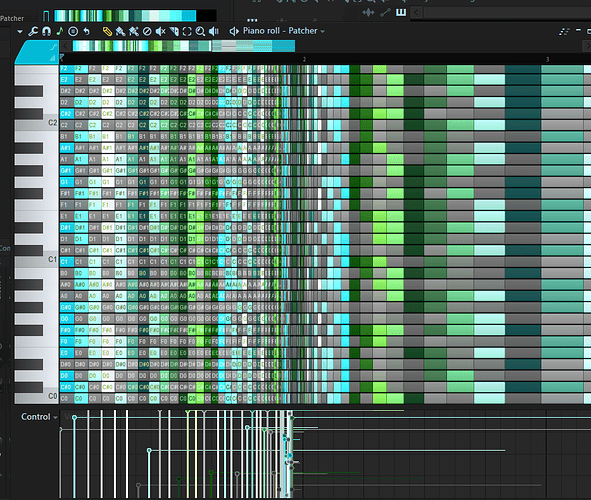Open the Control event lane selector
Screen dimensions: 591x500
39,417
